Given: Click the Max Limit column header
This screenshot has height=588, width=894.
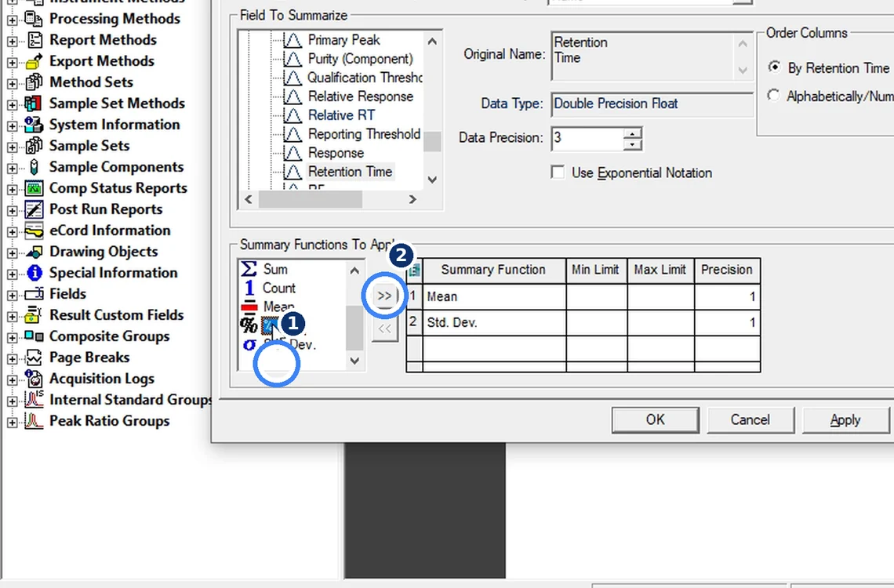Looking at the screenshot, I should 660,270.
